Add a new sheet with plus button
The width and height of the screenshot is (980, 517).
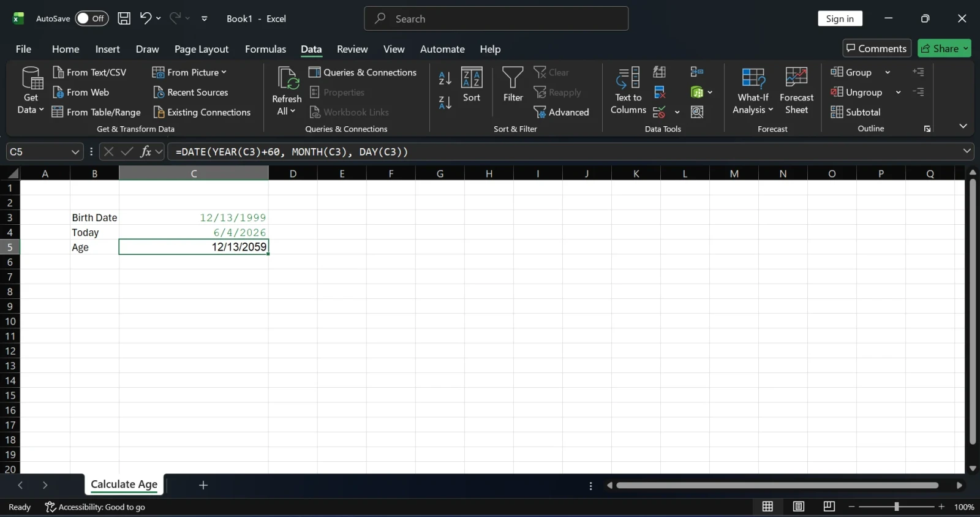click(x=203, y=485)
